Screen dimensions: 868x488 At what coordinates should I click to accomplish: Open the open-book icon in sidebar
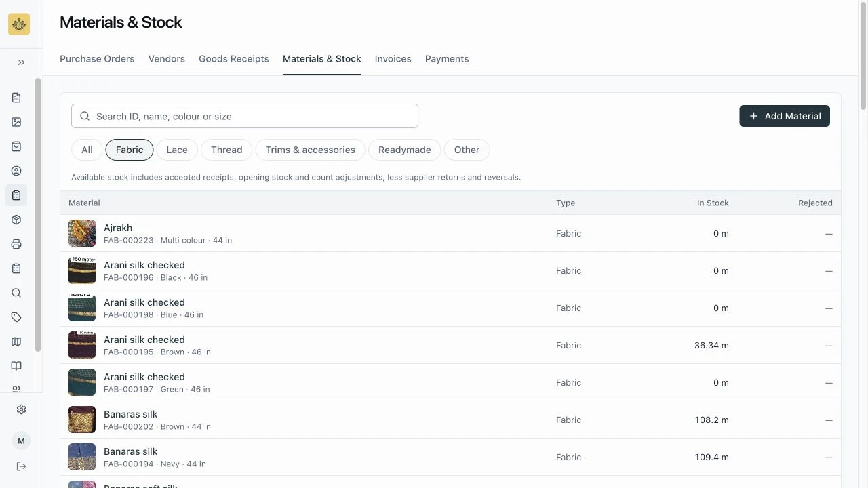tap(16, 366)
